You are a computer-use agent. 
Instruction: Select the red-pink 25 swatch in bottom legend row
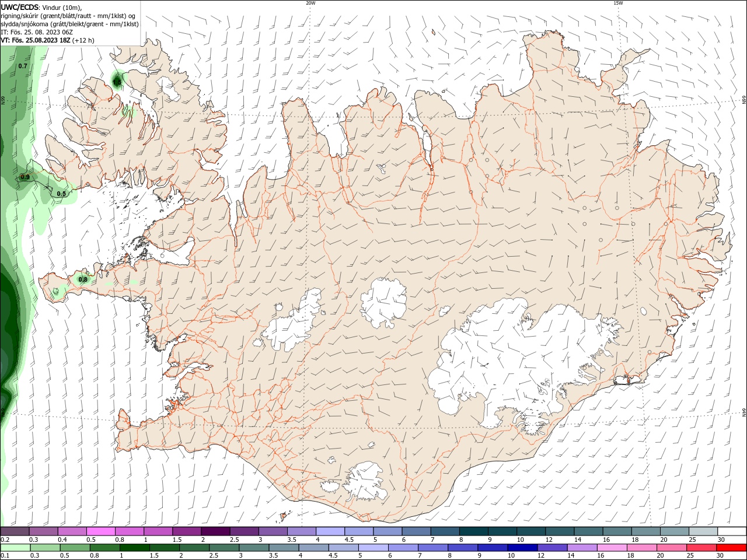pos(701,548)
